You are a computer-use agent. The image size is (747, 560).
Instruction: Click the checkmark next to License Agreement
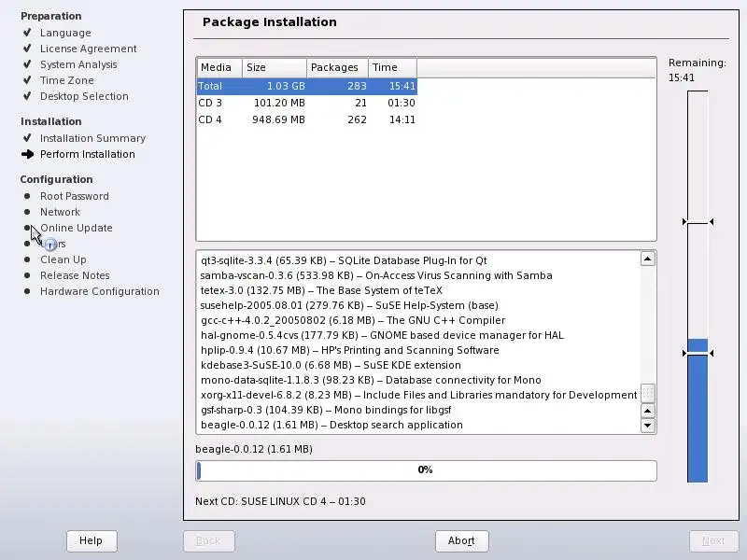27,49
